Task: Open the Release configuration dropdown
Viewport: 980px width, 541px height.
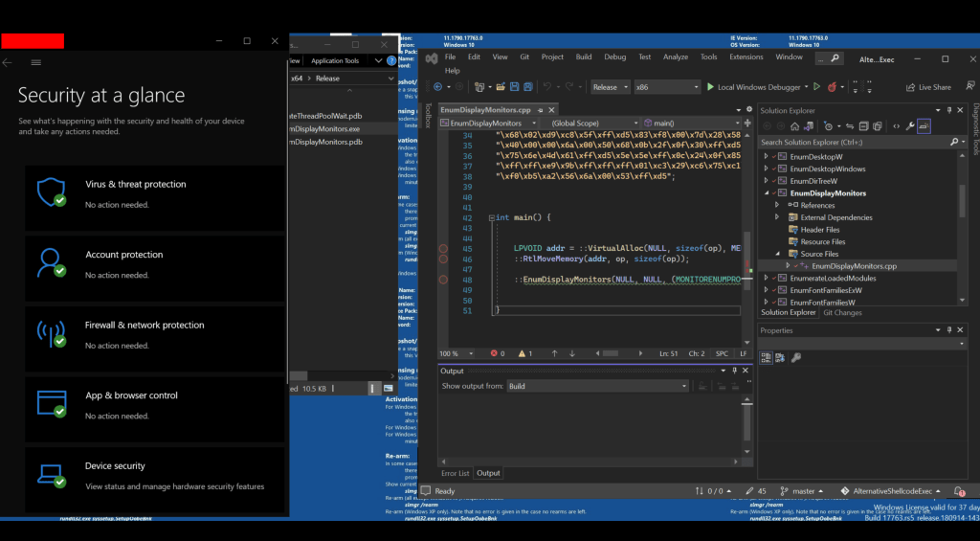Action: pos(610,87)
